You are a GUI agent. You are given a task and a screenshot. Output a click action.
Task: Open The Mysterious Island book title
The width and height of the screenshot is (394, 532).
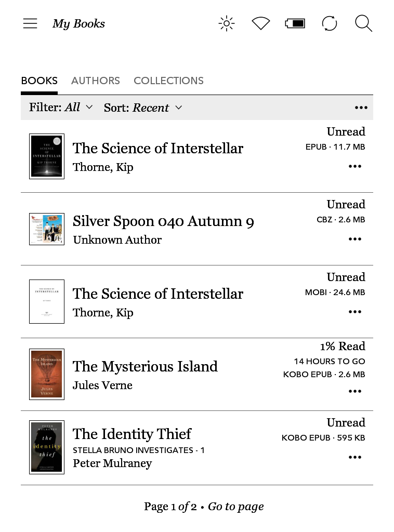click(x=145, y=366)
